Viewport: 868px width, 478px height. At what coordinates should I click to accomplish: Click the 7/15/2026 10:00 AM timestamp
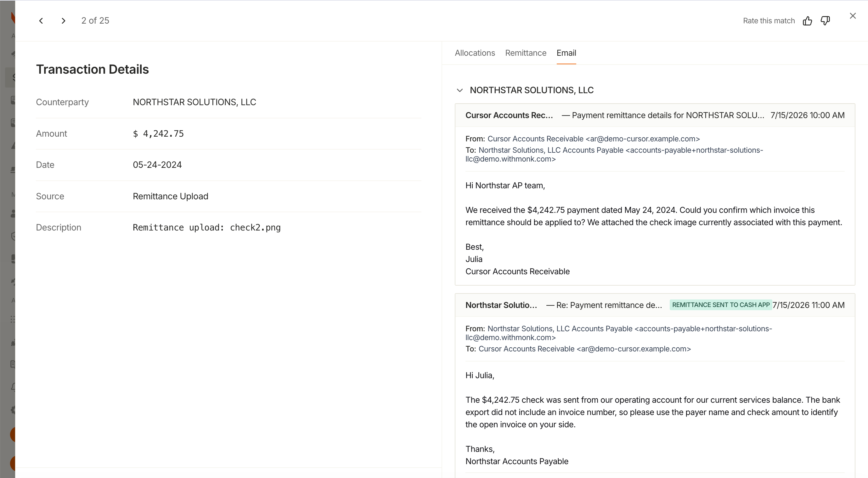(807, 115)
